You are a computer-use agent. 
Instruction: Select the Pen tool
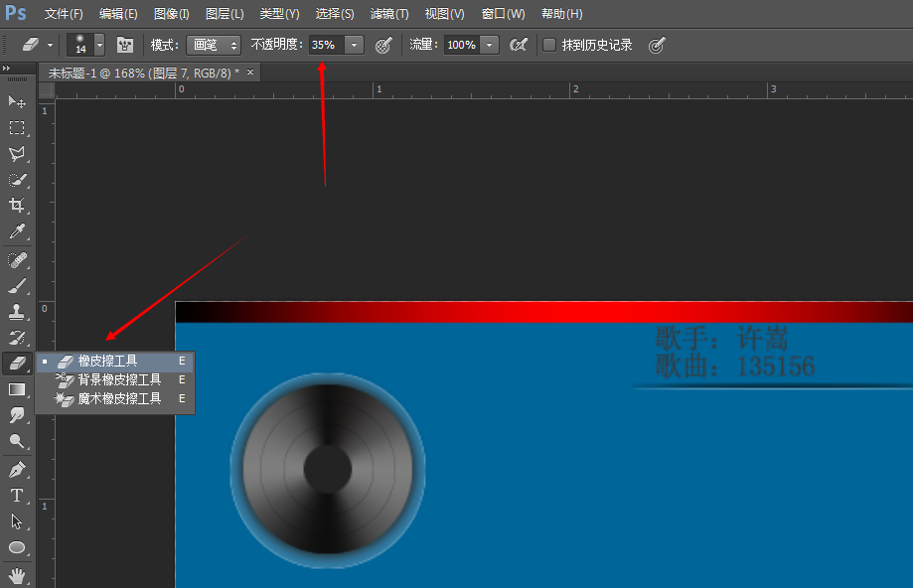pos(17,469)
